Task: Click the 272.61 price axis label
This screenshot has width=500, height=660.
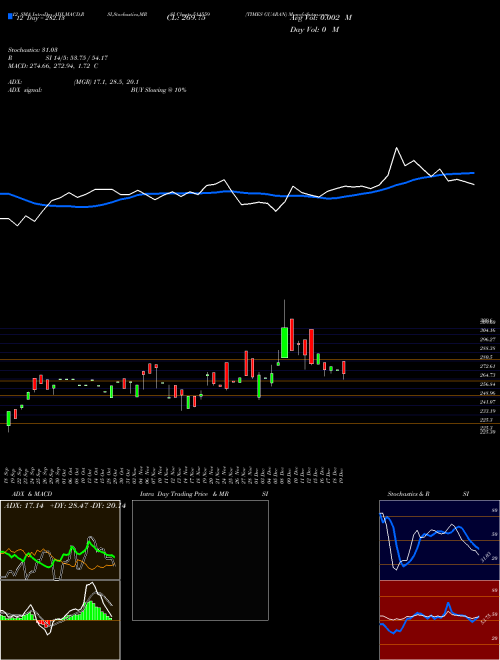Action: [x=488, y=366]
